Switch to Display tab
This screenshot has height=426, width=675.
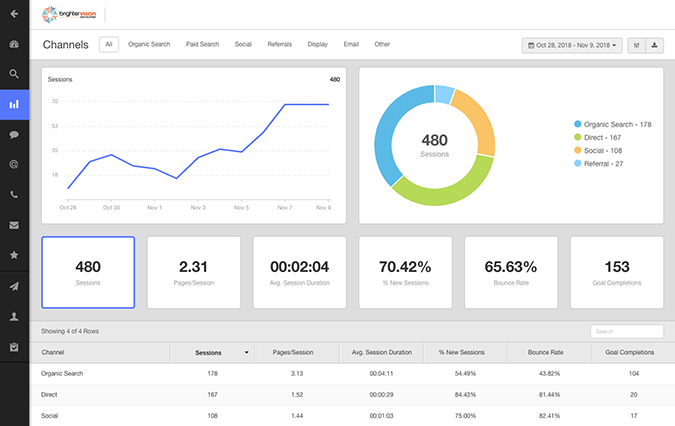[318, 44]
